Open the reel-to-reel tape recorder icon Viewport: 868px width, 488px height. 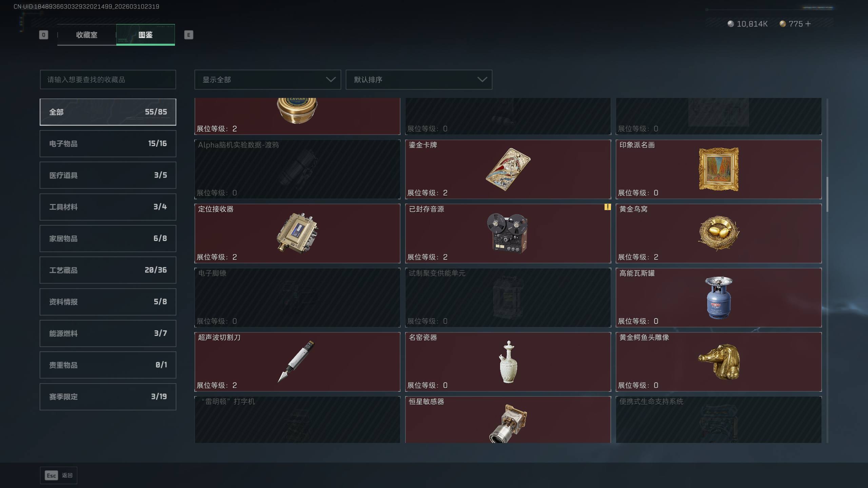click(x=508, y=233)
